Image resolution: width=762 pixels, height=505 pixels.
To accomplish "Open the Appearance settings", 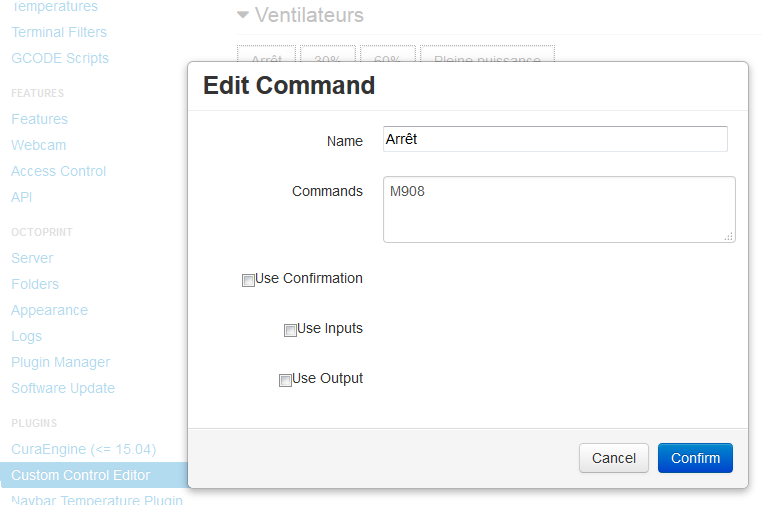I will point(49,310).
